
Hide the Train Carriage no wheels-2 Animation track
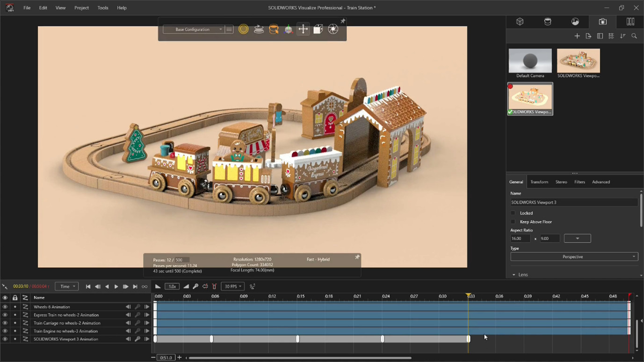tap(5, 323)
